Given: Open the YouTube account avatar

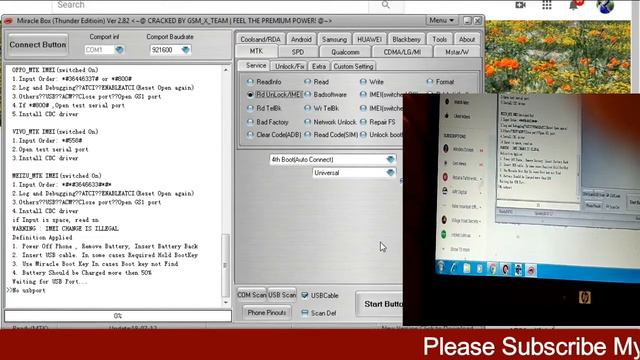Looking at the screenshot, I should tap(605, 6).
